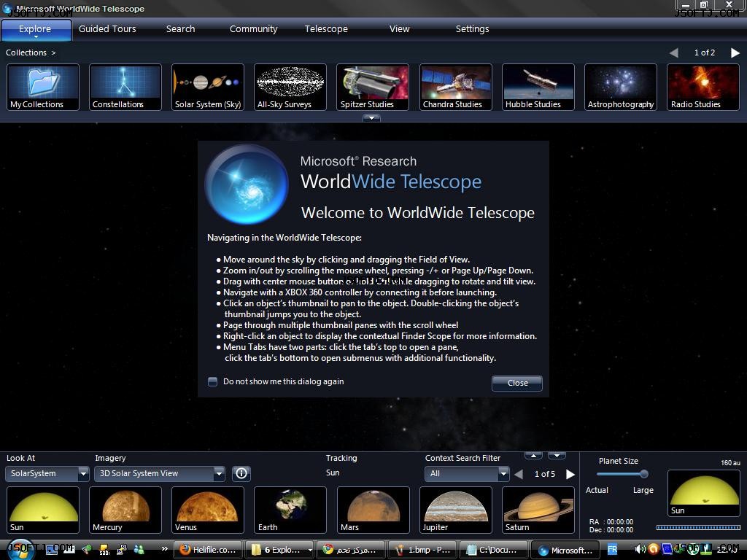Check Do not show this dialog again

click(x=212, y=381)
